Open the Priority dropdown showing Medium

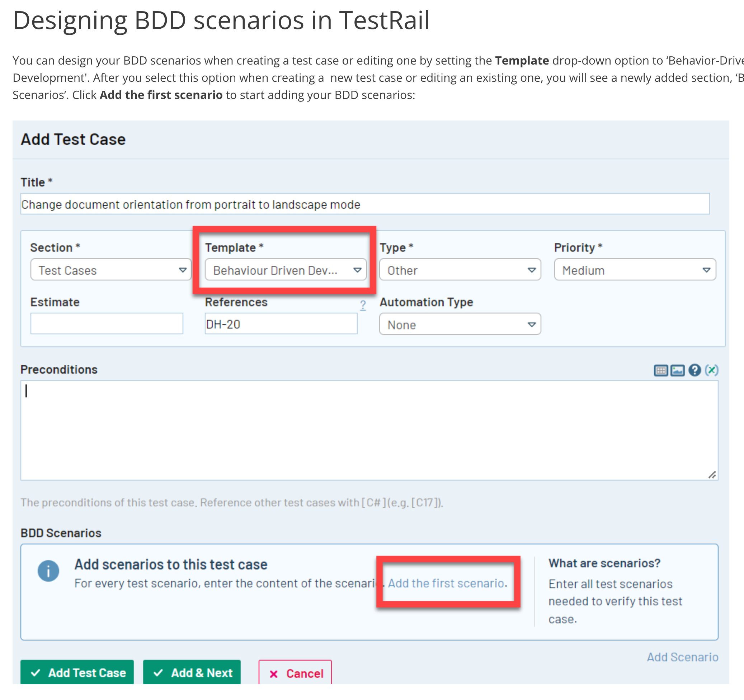click(x=635, y=269)
